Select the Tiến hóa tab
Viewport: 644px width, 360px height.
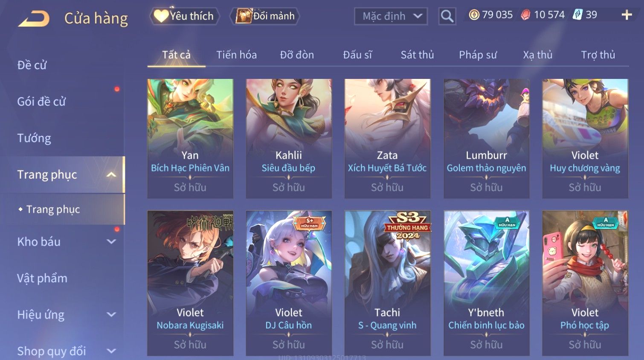point(236,55)
